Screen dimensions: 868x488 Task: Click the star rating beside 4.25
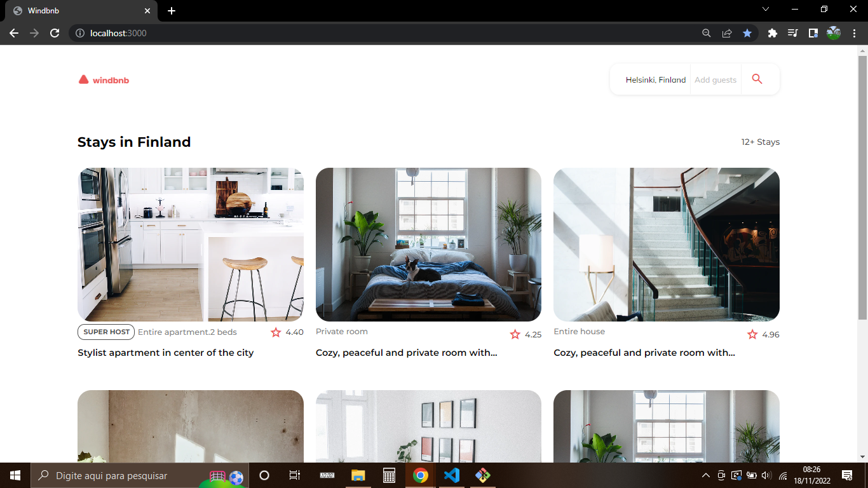pyautogui.click(x=515, y=334)
